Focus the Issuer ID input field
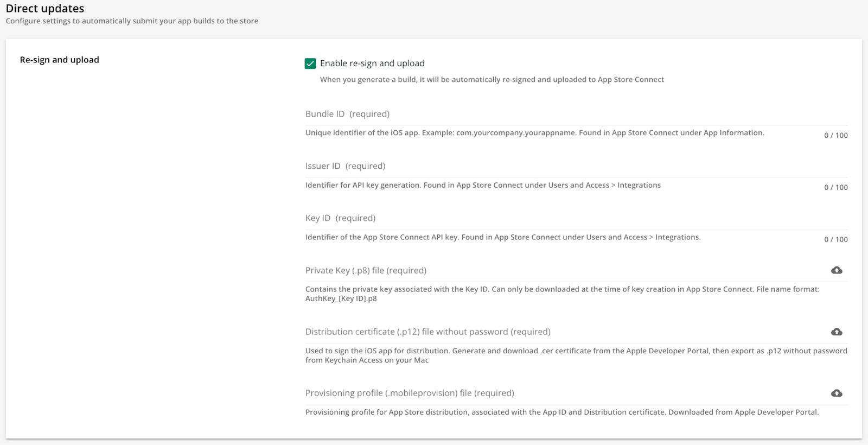The image size is (868, 445). (576, 166)
